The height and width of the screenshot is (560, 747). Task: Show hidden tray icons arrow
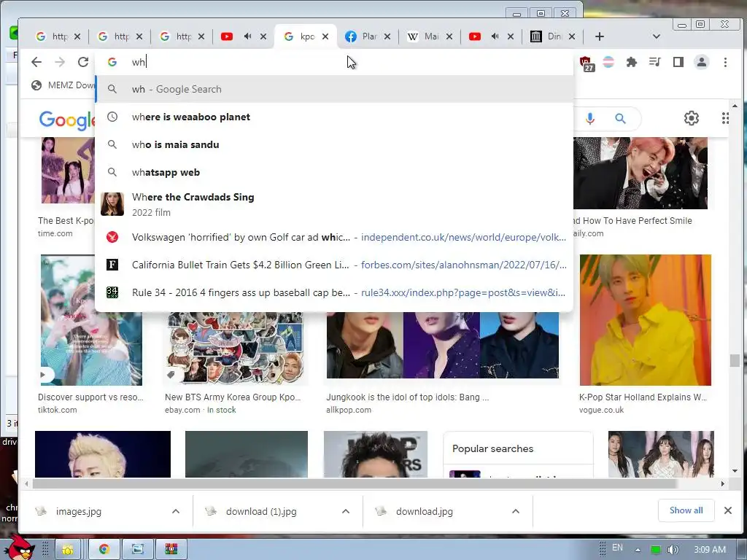pyautogui.click(x=638, y=550)
